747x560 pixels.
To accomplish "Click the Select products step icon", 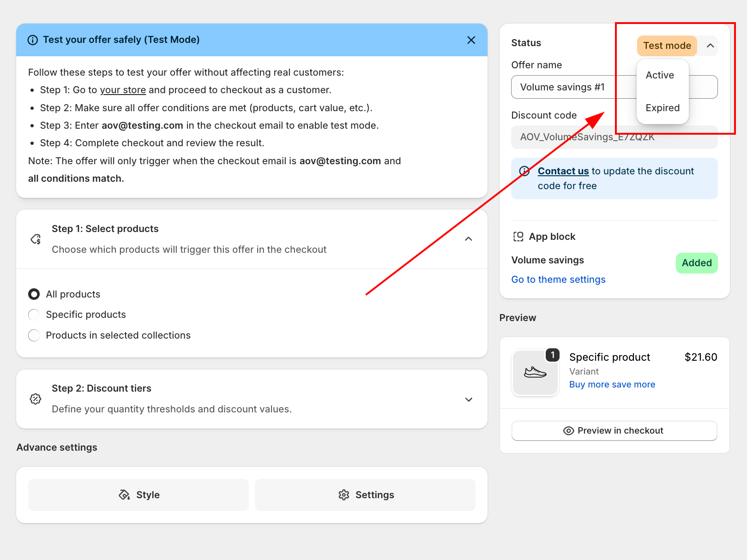I will (36, 239).
